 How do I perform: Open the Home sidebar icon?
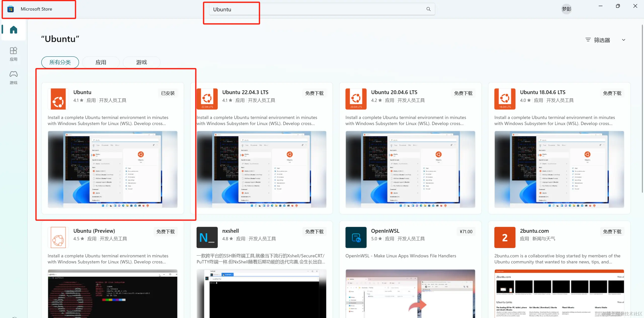(x=14, y=30)
